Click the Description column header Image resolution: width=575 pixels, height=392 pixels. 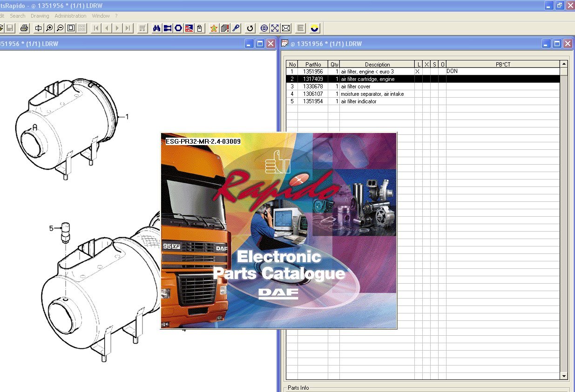point(377,65)
